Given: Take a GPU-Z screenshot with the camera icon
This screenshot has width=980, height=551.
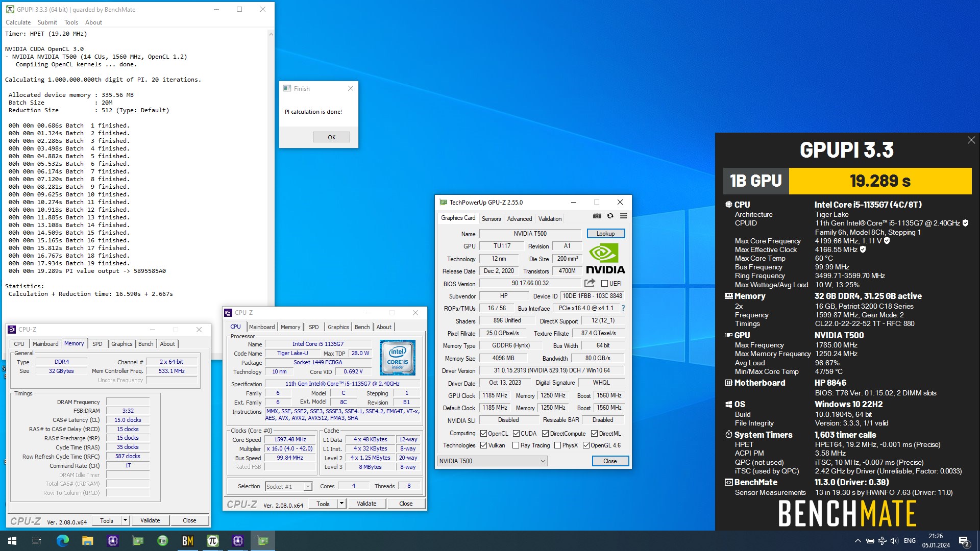Looking at the screenshot, I should [597, 216].
